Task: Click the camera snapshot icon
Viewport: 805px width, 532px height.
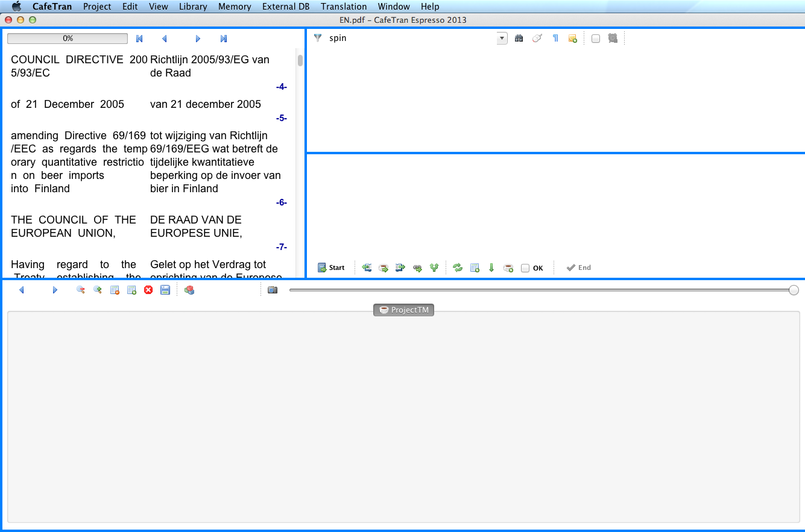Action: coord(273,290)
